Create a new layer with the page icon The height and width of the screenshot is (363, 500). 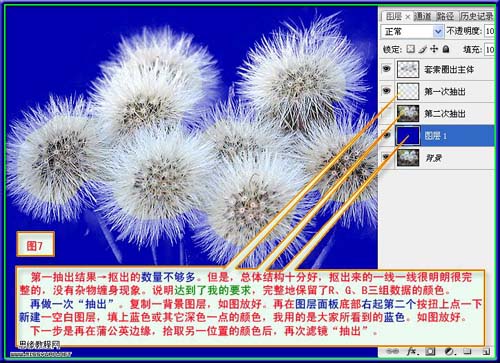click(x=486, y=351)
